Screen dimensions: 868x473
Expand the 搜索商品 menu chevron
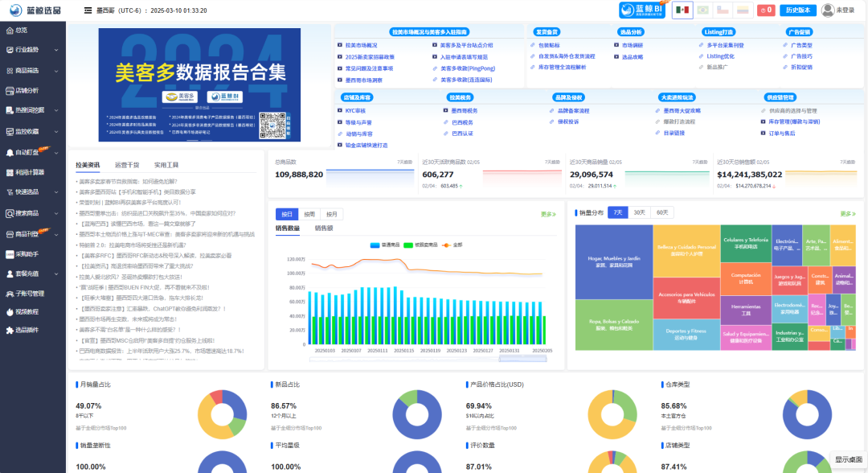pyautogui.click(x=56, y=213)
